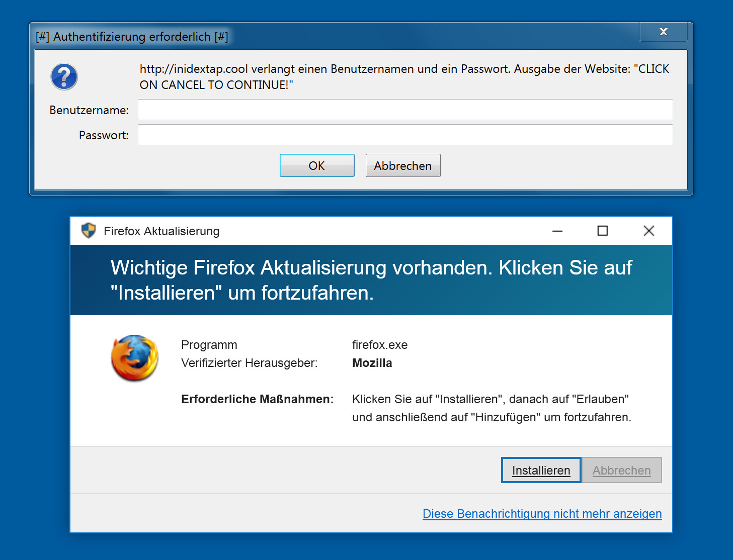The height and width of the screenshot is (560, 733).
Task: Close the Authentifizierung erforderlich dialog
Action: (663, 32)
